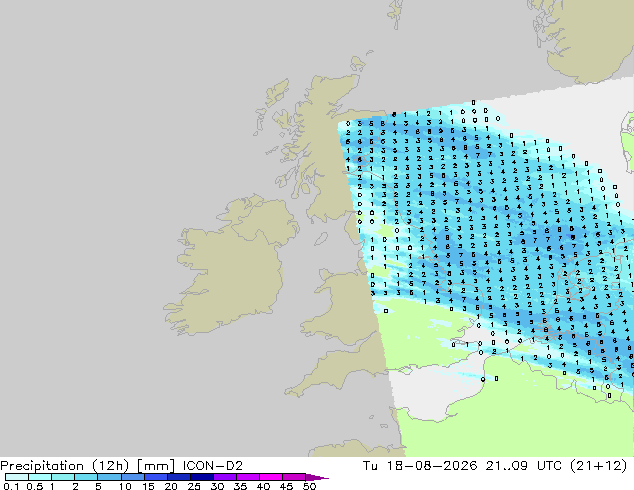Image resolution: width=634 pixels, height=490 pixels.
Task: Click the 40–45 mm magenta swatch
Action: click(x=271, y=477)
